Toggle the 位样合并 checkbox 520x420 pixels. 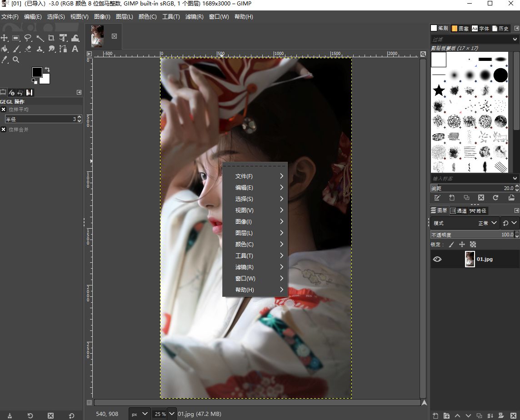(x=4, y=130)
